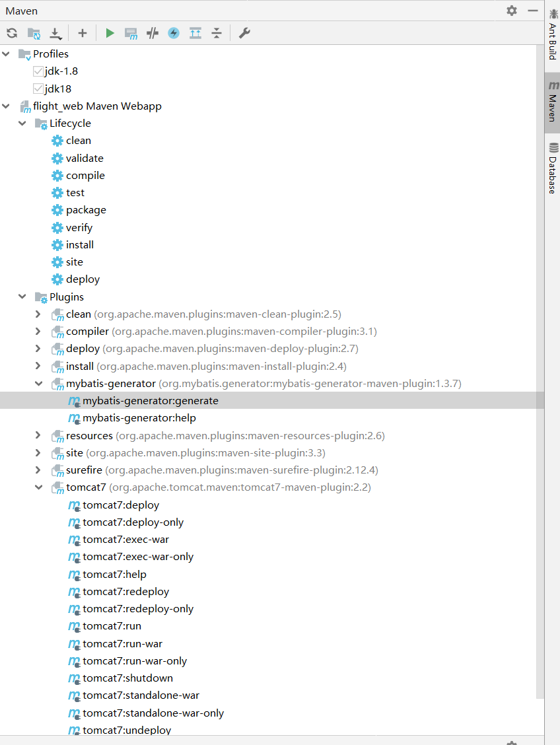Select compile lifecycle gear icon
This screenshot has width=560, height=745.
[57, 176]
